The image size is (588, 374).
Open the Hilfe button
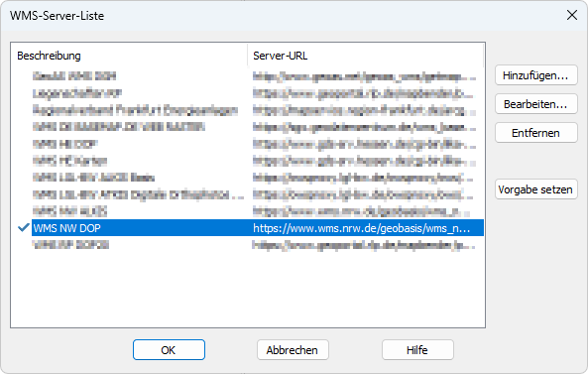coord(417,349)
